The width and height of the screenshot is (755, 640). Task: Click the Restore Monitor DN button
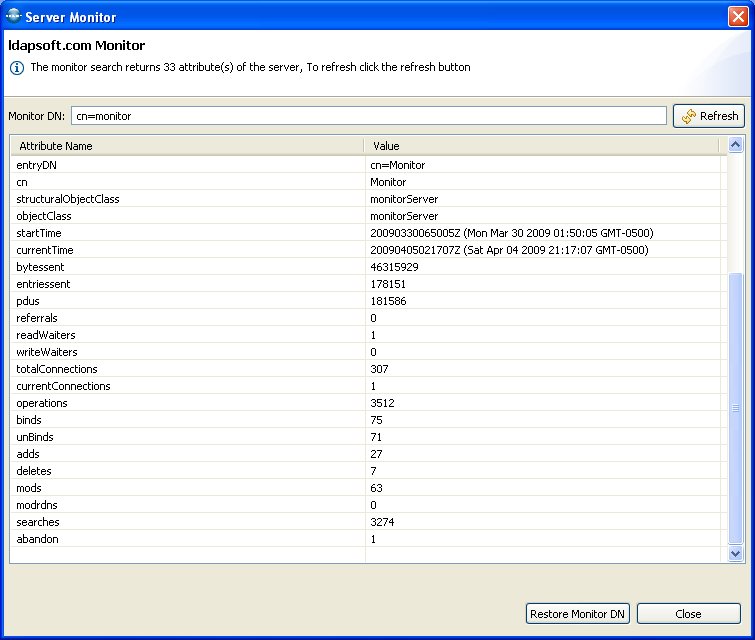pyautogui.click(x=578, y=614)
